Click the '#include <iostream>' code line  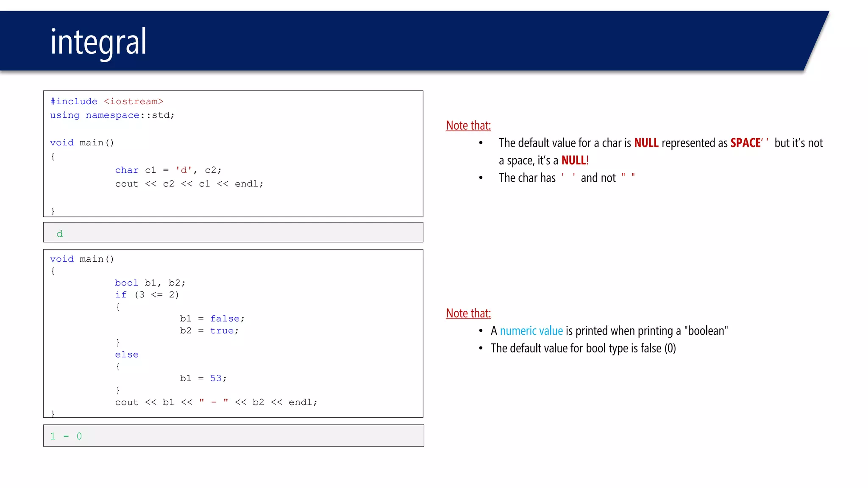pos(106,102)
